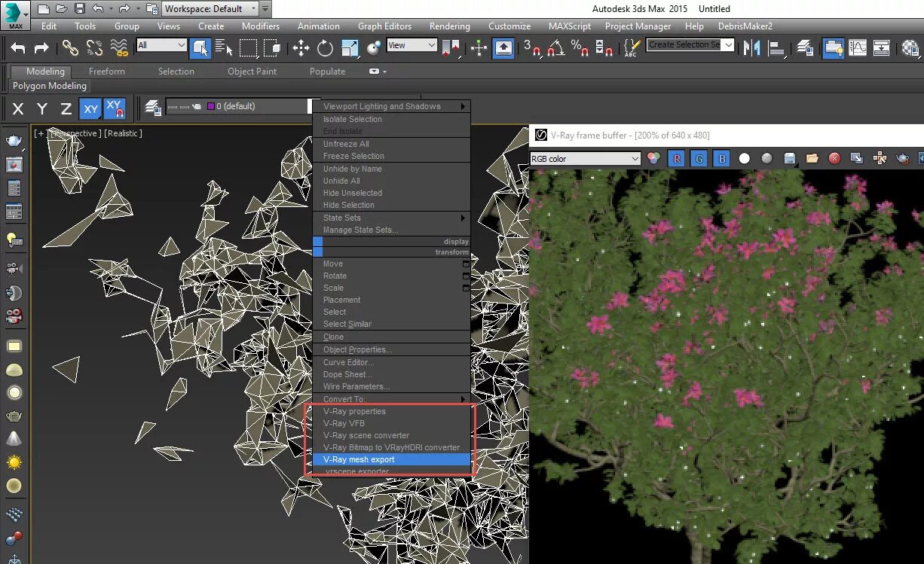924x564 pixels.
Task: Click the New Scene icon in quick access toolbar
Action: 44,9
